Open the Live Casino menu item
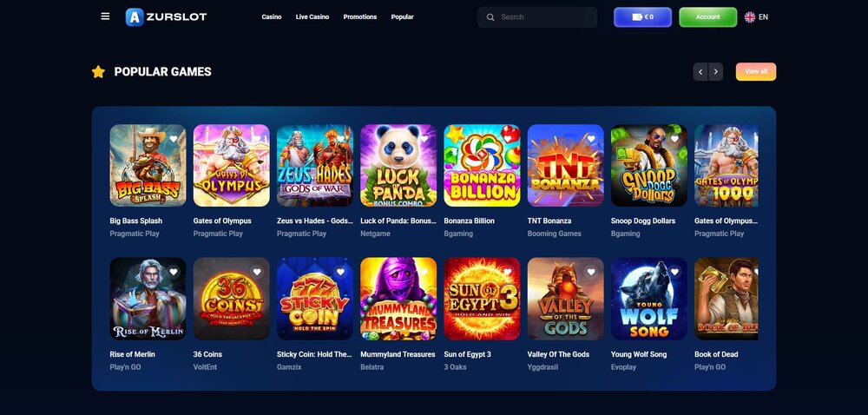868x415 pixels. point(312,17)
